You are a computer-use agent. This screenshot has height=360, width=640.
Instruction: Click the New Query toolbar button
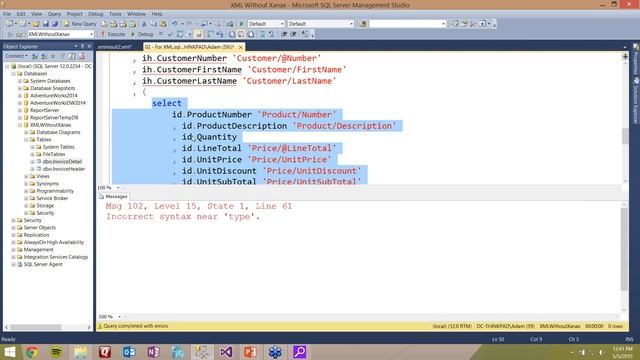(80, 24)
